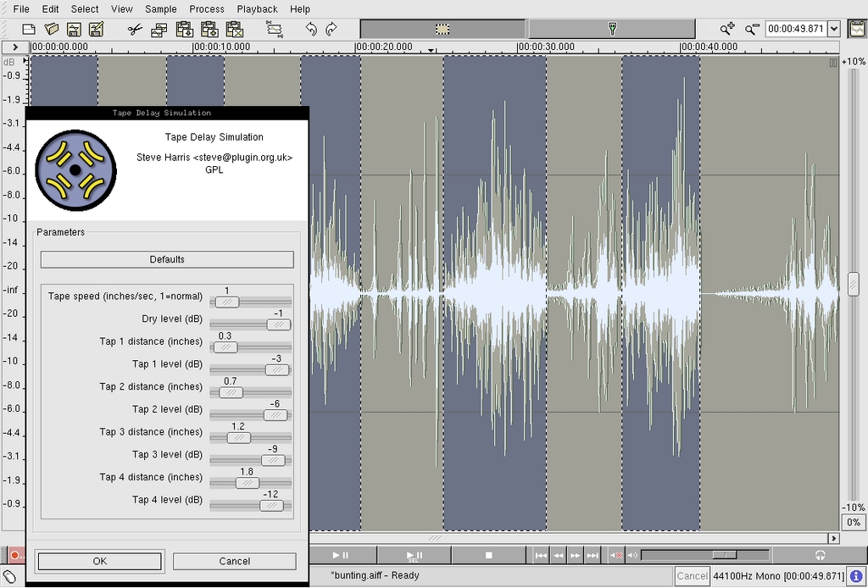Click the Cut scissors icon
The image size is (868, 588).
coord(135,29)
